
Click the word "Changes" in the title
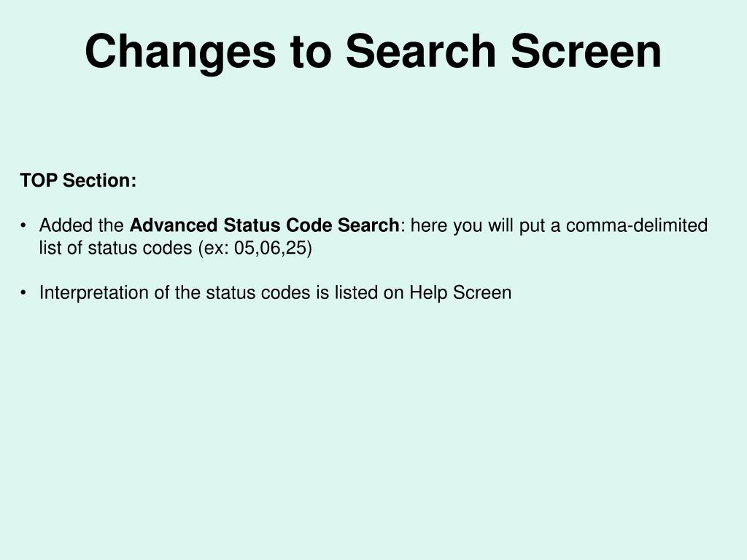(181, 52)
